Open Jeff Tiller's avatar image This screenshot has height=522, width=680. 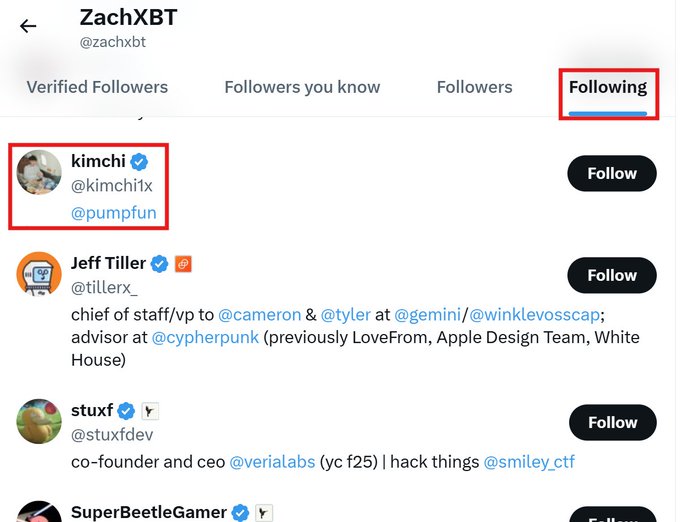[x=39, y=274]
